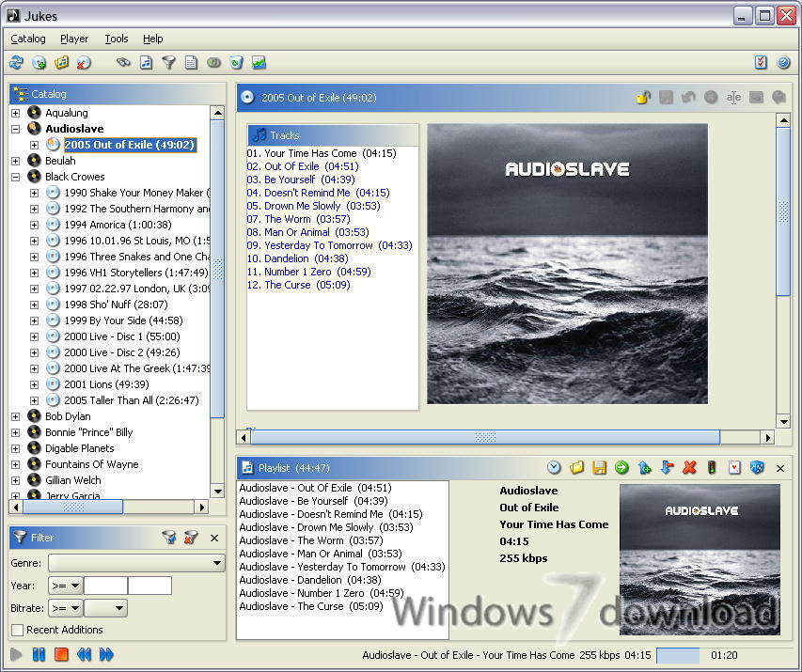Click the remove disc toolbar icon
The height and width of the screenshot is (672, 802).
(x=84, y=63)
